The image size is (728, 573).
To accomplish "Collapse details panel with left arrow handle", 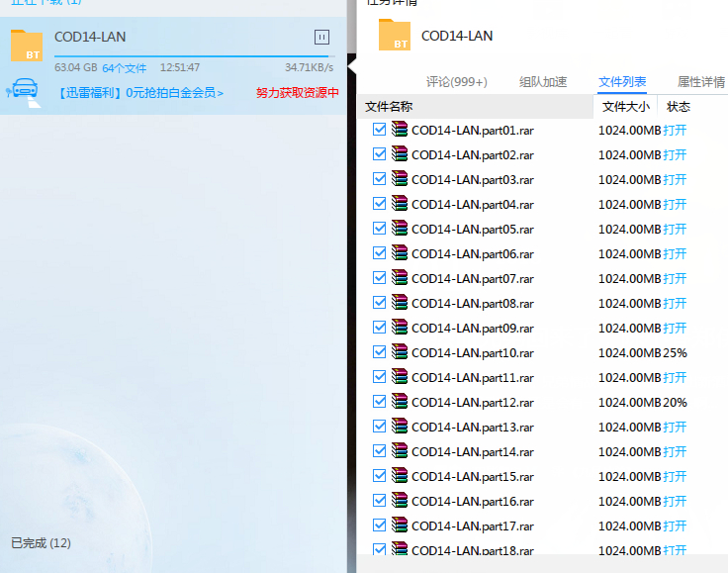I will tap(352, 68).
